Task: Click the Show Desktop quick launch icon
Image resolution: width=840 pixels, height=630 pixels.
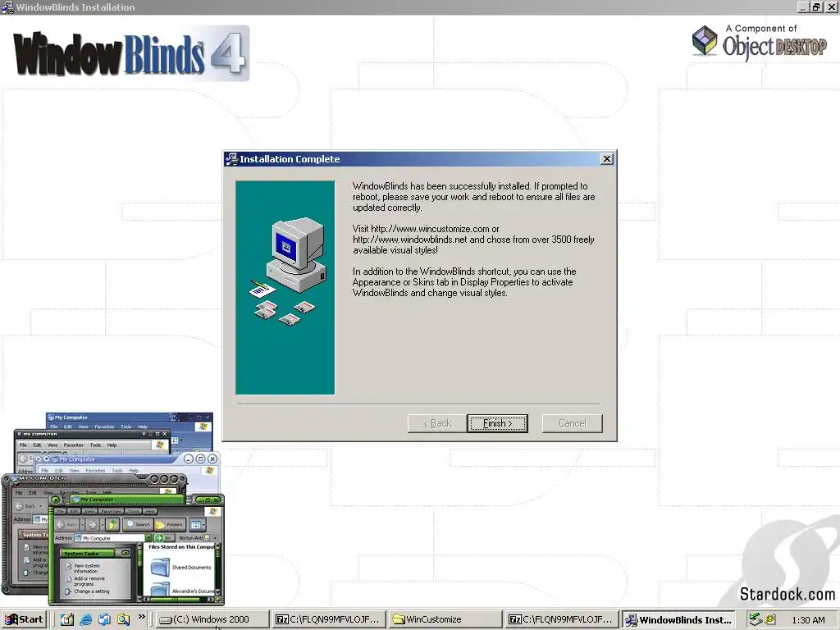Action: pos(67,619)
